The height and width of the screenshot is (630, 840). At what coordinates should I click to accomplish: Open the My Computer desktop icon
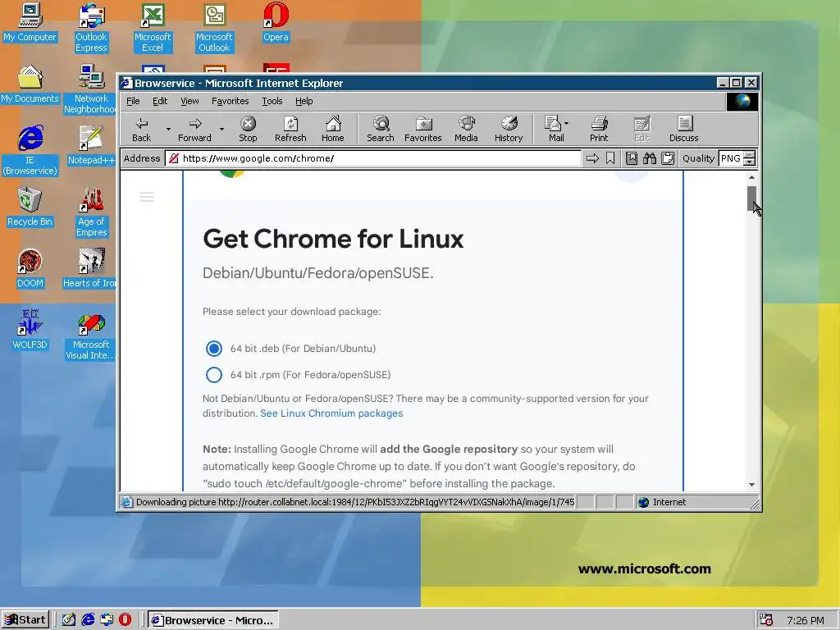[30, 22]
